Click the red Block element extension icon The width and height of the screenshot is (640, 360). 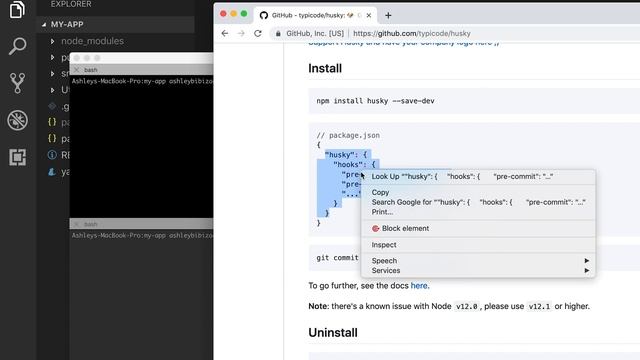coord(376,229)
